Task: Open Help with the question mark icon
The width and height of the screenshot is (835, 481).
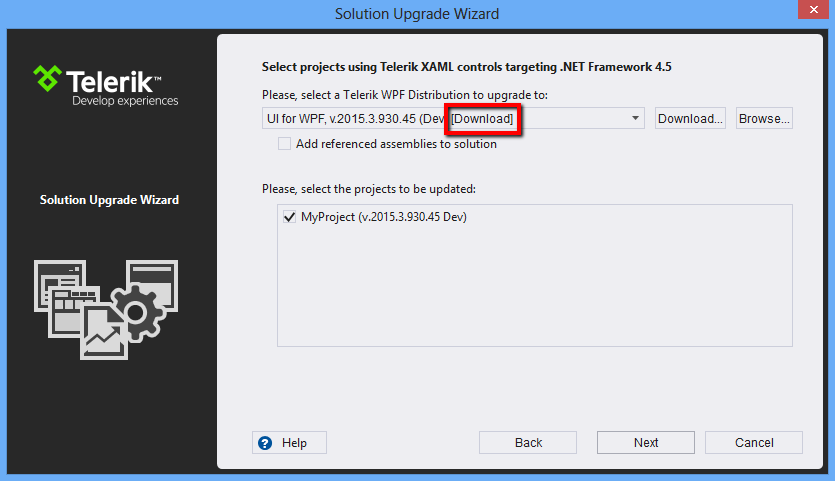Action: (289, 443)
